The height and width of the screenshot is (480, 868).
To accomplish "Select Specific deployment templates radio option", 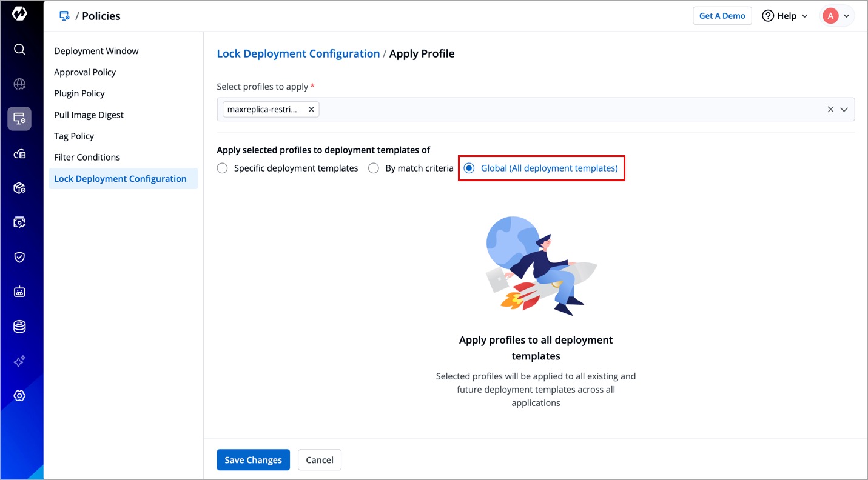I will pyautogui.click(x=223, y=168).
